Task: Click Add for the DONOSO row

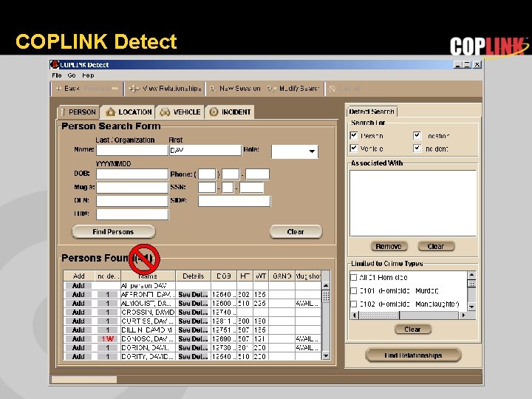Action: [x=78, y=338]
